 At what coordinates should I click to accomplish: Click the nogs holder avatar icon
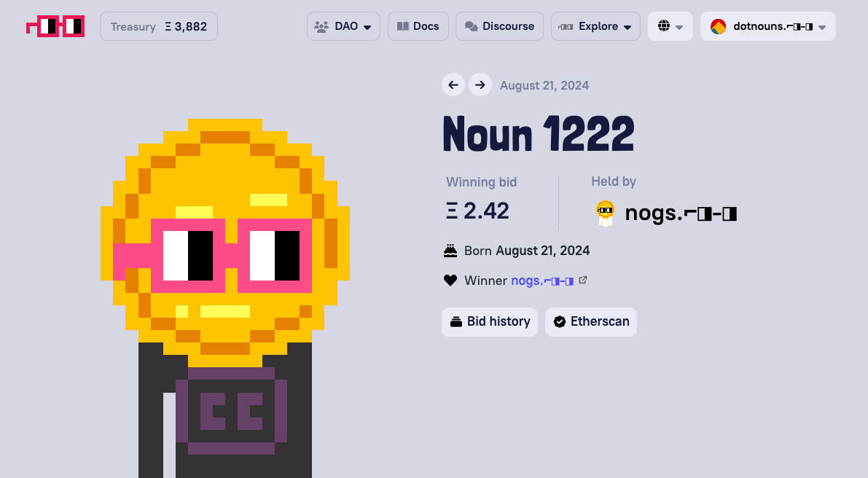pyautogui.click(x=605, y=213)
